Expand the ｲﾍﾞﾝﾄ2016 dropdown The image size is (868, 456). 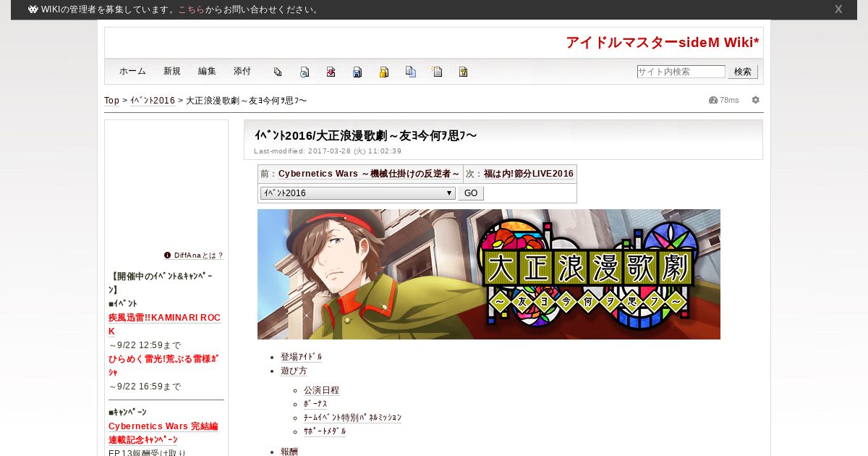pyautogui.click(x=357, y=193)
